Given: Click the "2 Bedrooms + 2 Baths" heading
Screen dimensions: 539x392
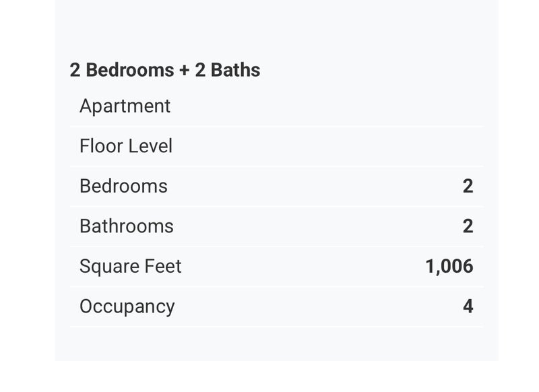Looking at the screenshot, I should pos(165,70).
